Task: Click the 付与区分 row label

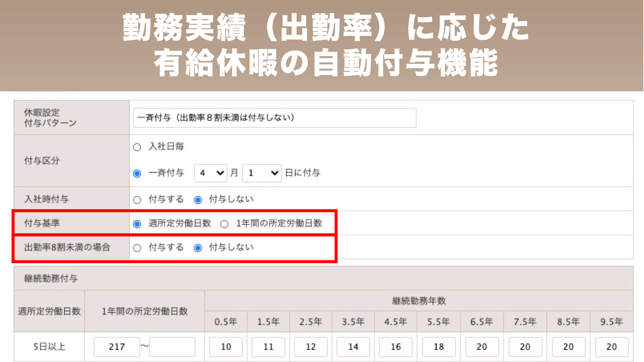Action: point(42,161)
